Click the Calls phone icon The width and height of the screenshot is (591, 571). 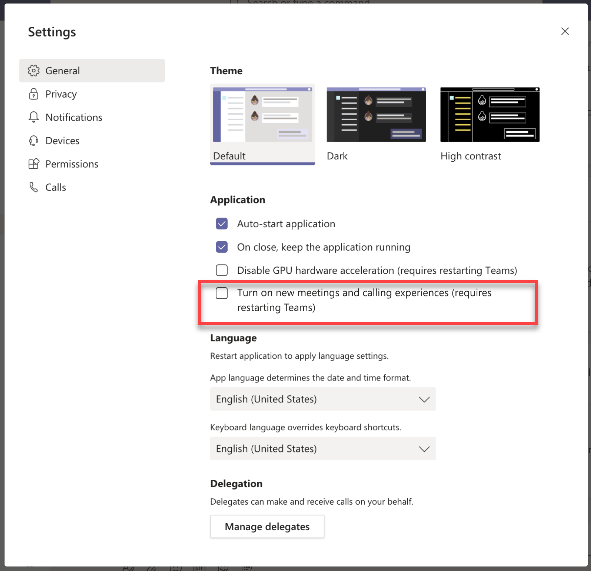[34, 187]
